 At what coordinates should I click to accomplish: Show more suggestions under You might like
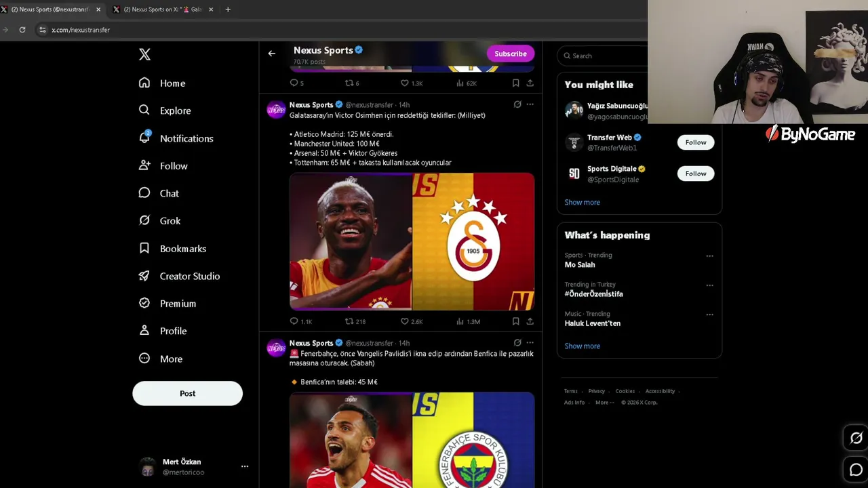coord(582,202)
